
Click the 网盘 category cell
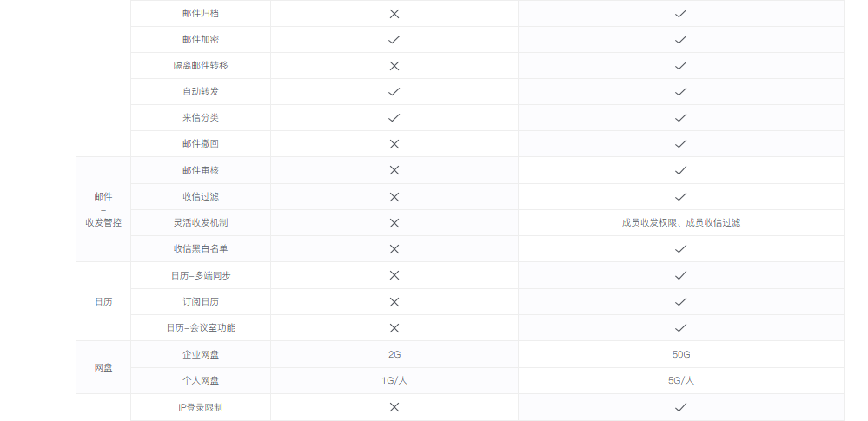[103, 367]
